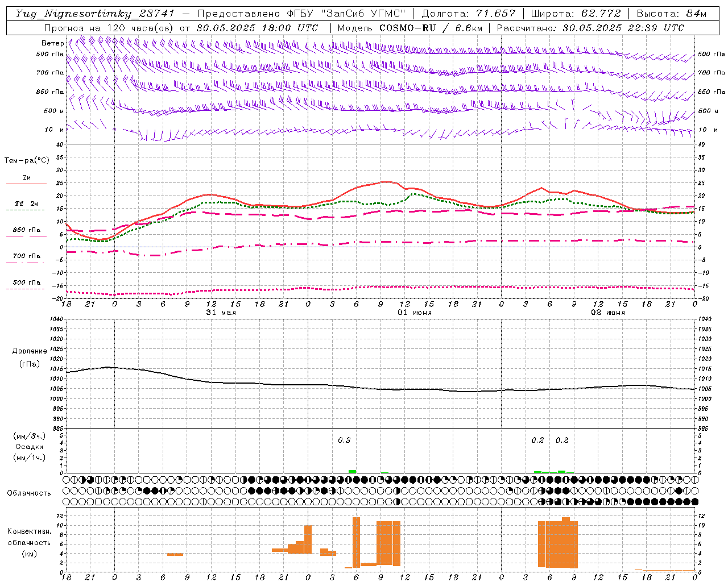The height and width of the screenshot is (582, 728).
Task: Click the 500 гПа temperature legend entry
Action: [27, 282]
